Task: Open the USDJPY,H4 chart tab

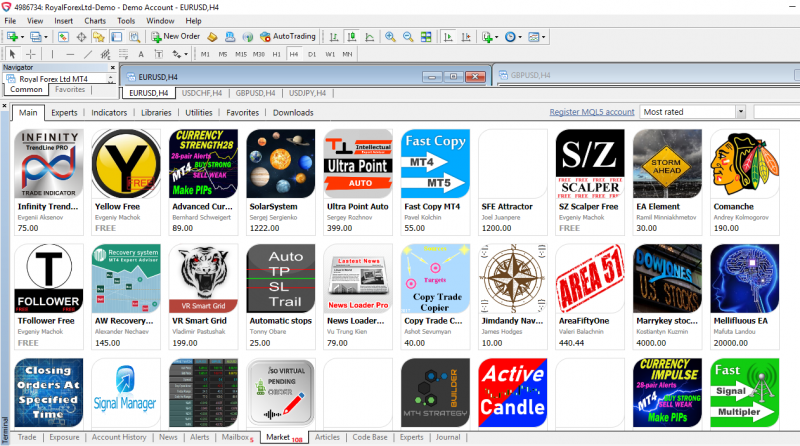Action: pos(307,93)
